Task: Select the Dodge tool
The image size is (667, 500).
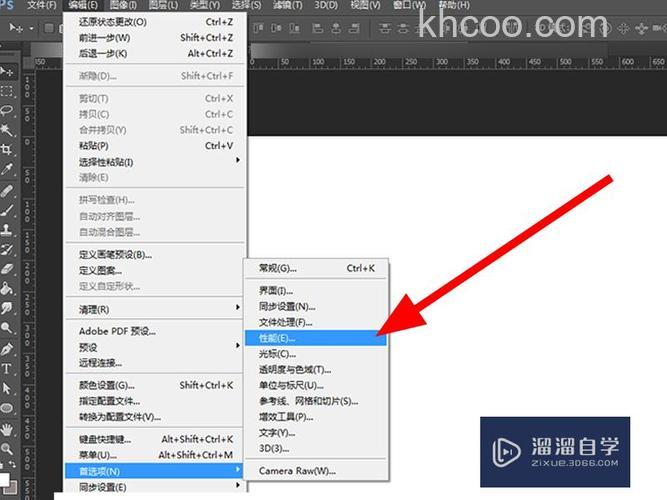Action: point(7,328)
